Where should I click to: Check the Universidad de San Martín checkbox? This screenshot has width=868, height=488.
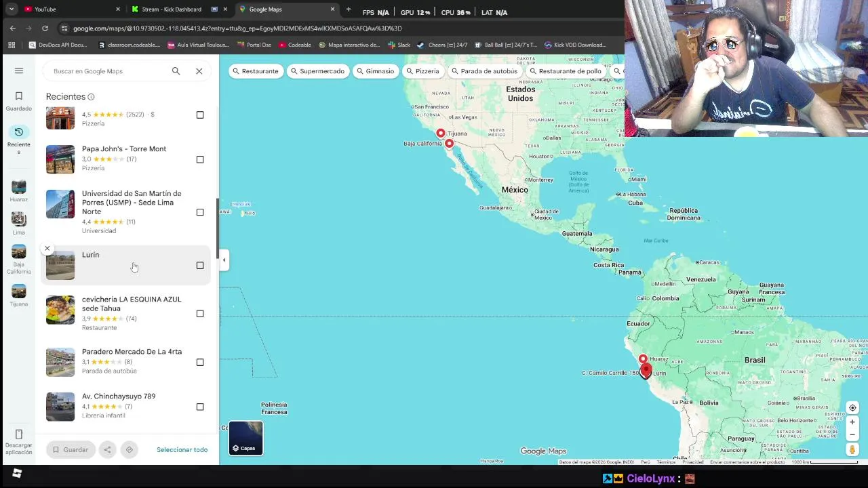click(200, 212)
